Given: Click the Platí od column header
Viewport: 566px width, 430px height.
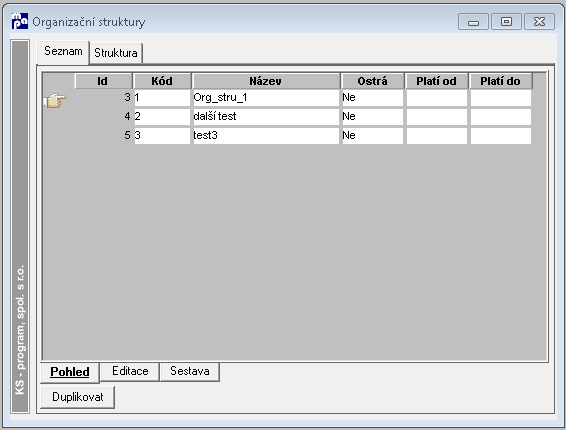Looking at the screenshot, I should click(436, 81).
